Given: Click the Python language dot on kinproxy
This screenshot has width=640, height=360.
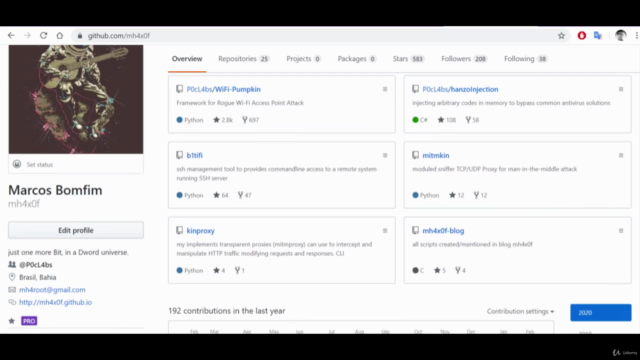Looking at the screenshot, I should click(x=179, y=270).
